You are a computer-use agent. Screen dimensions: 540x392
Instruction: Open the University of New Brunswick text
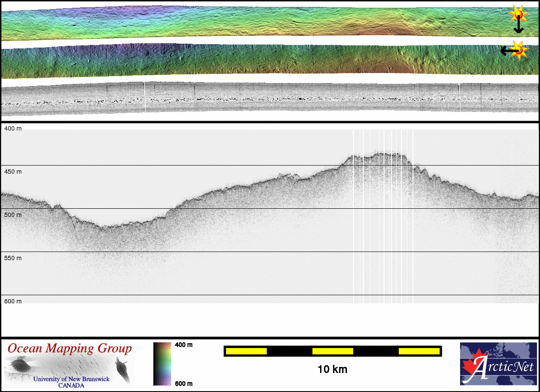(x=71, y=379)
